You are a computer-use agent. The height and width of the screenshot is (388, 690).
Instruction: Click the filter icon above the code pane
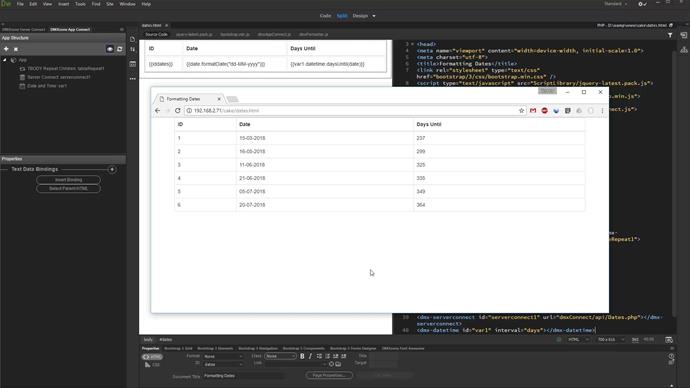670,35
